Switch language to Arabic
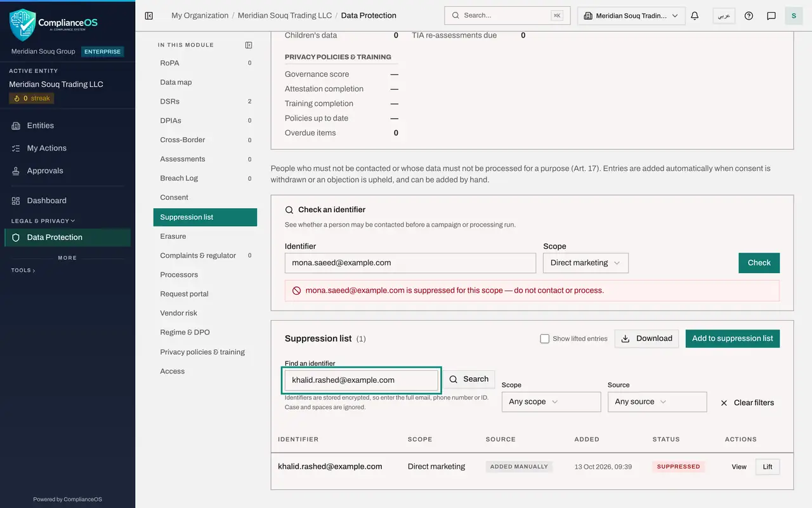This screenshot has width=812, height=508. click(x=724, y=16)
